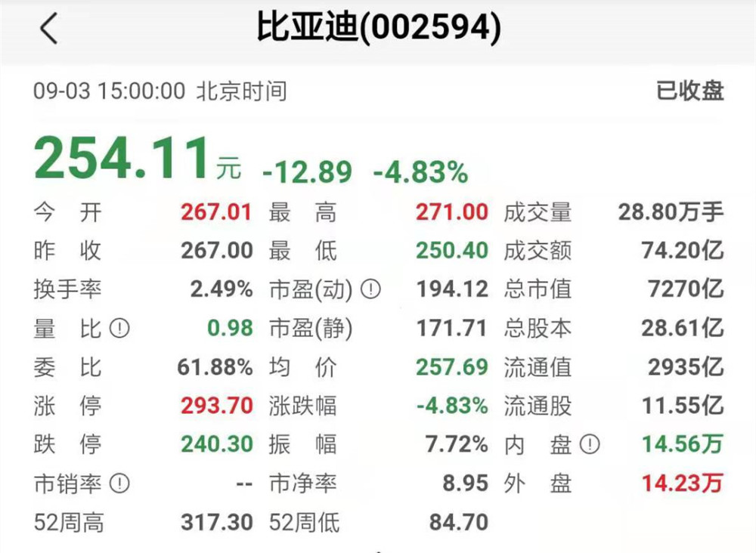
Task: Click the 总股本 value 28.61亿
Action: (x=683, y=328)
